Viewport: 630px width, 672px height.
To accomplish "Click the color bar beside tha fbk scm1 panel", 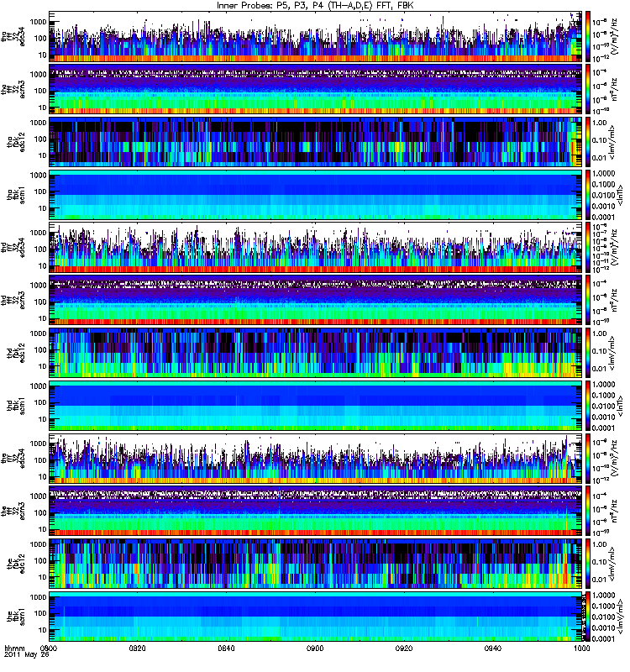I will [x=587, y=195].
